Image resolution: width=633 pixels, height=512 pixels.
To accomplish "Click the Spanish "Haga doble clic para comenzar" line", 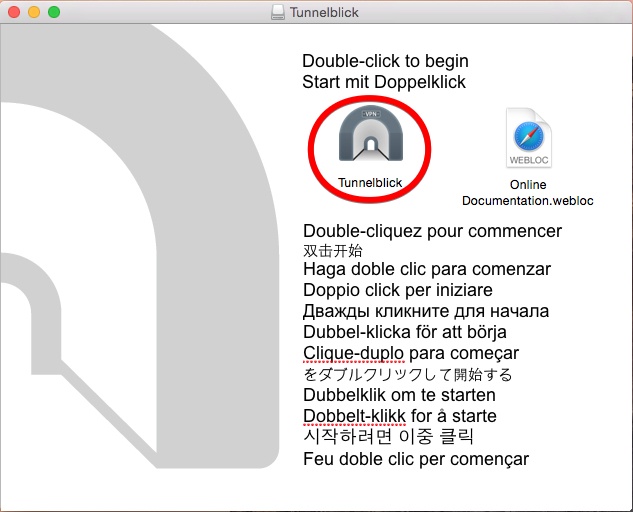I will (x=427, y=269).
